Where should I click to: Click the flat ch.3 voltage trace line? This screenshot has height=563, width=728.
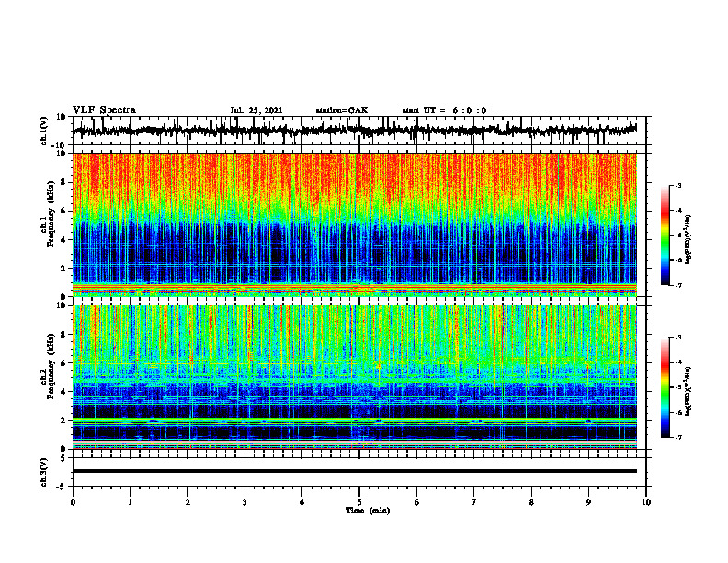tap(354, 471)
